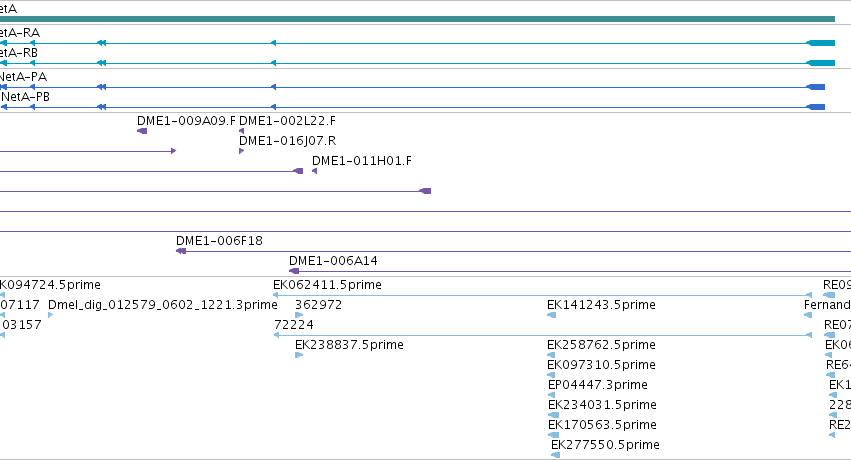This screenshot has width=851, height=460.
Task: Click the DME1-011H01.F arrow marker
Action: [x=314, y=171]
